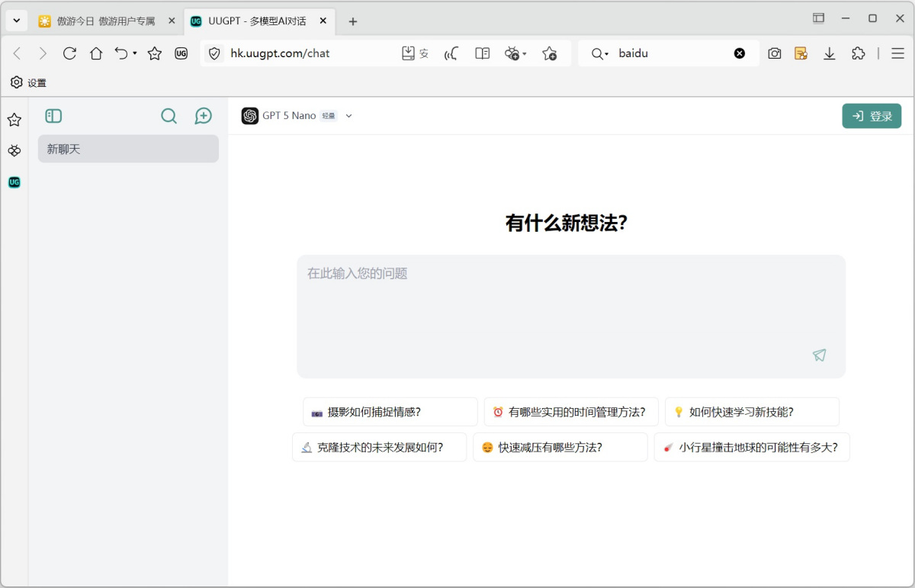Open downloads via the download arrow icon
Screen dimensions: 915x588
829,53
